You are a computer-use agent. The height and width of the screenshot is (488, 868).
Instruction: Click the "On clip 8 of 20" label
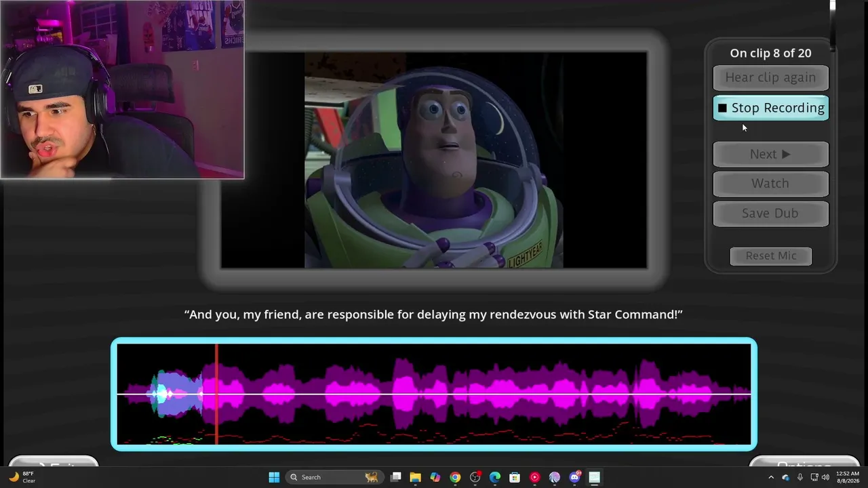pos(770,53)
